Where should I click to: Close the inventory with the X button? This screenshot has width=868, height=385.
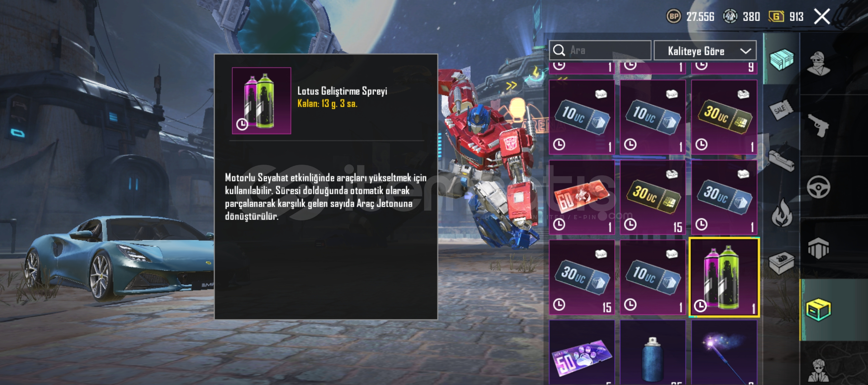822,16
